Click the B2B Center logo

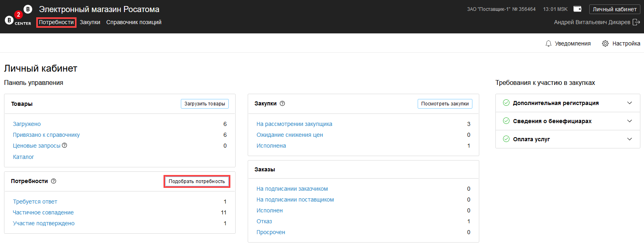click(x=18, y=15)
